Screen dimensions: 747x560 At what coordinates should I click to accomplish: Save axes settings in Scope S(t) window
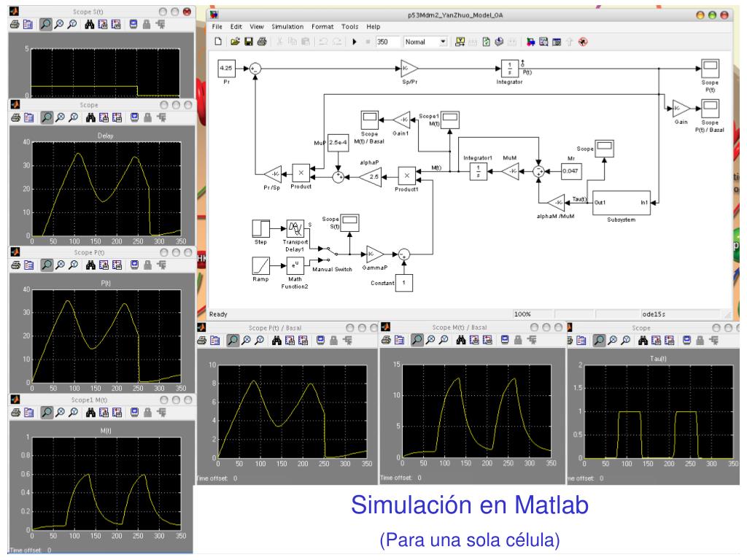102,24
